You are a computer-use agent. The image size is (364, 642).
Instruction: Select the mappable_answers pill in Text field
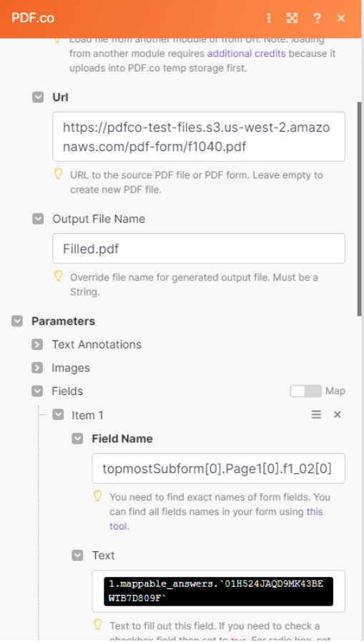[x=218, y=591]
